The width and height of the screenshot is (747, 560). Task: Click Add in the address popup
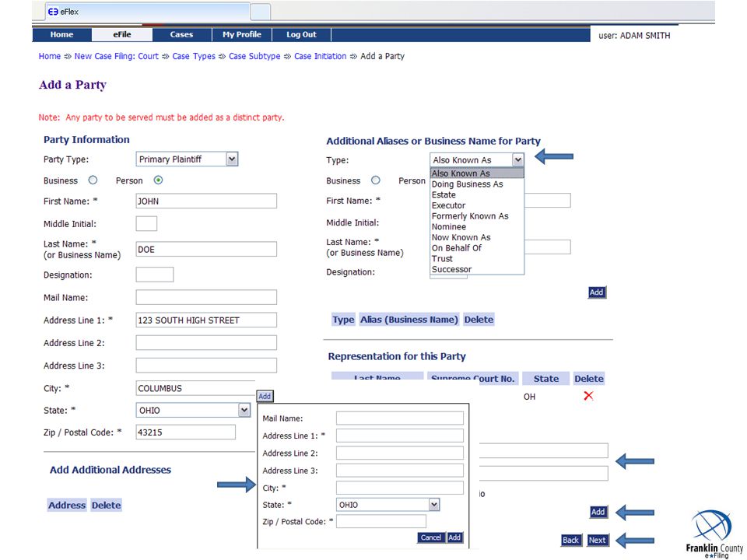click(x=454, y=537)
